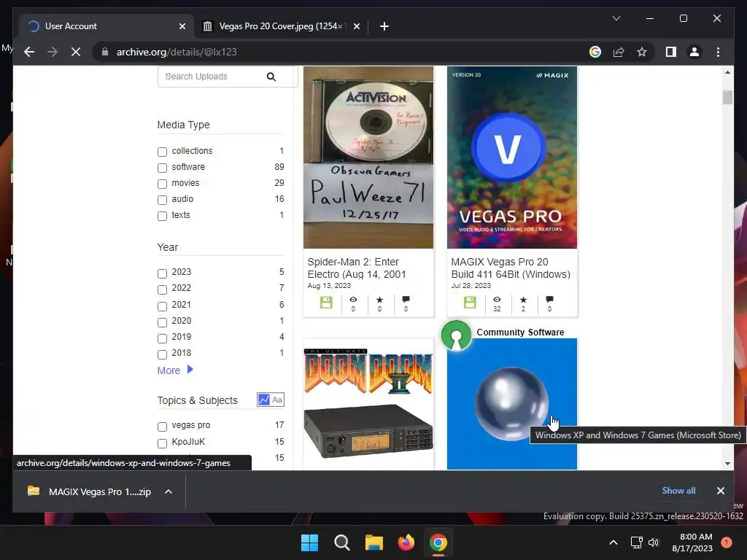
Task: Click the software floppy icon under Spider-Man 2
Action: [326, 303]
